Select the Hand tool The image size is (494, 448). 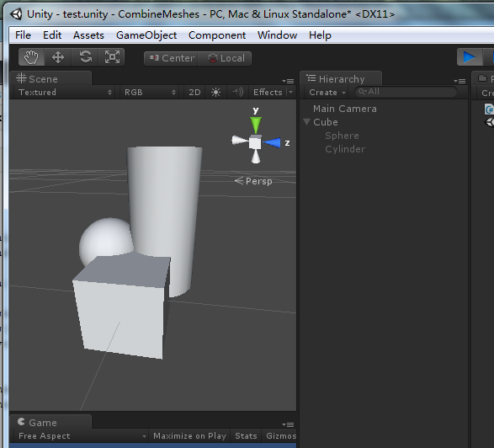click(31, 57)
